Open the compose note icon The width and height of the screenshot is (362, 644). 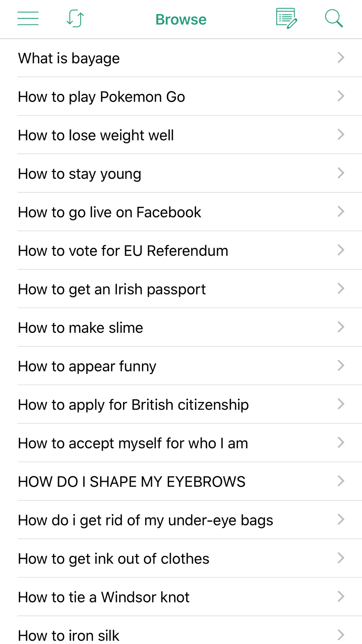point(287,18)
